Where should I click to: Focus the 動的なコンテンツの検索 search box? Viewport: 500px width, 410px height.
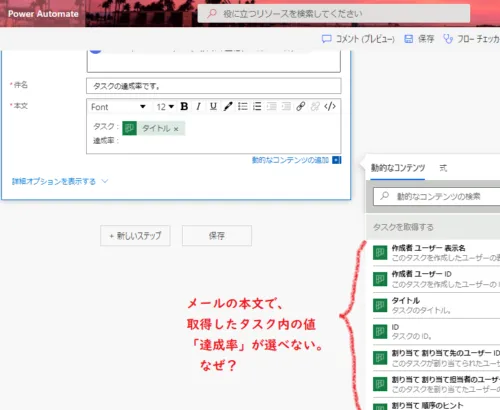click(437, 196)
